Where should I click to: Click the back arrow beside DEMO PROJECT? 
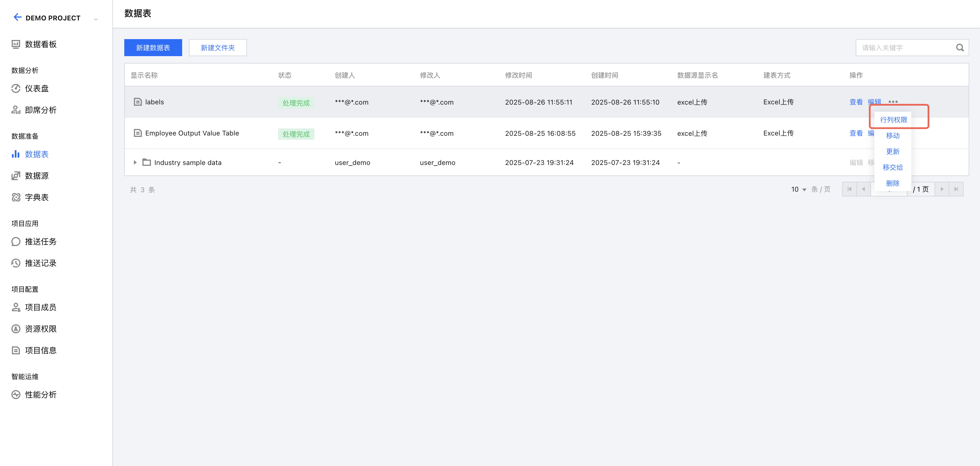click(x=17, y=17)
